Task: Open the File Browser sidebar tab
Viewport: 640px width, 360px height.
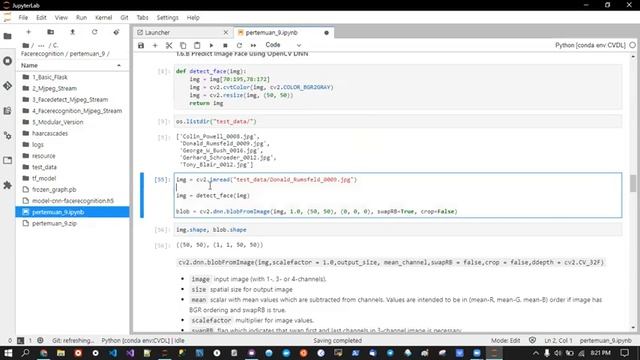Action: click(7, 36)
